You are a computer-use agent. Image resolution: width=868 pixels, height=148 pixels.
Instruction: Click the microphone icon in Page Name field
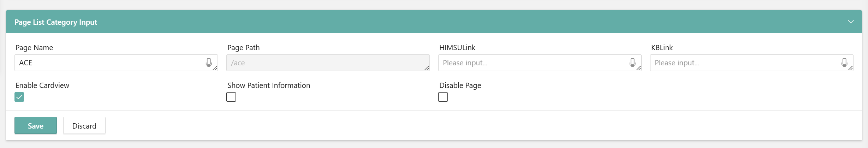pos(209,63)
